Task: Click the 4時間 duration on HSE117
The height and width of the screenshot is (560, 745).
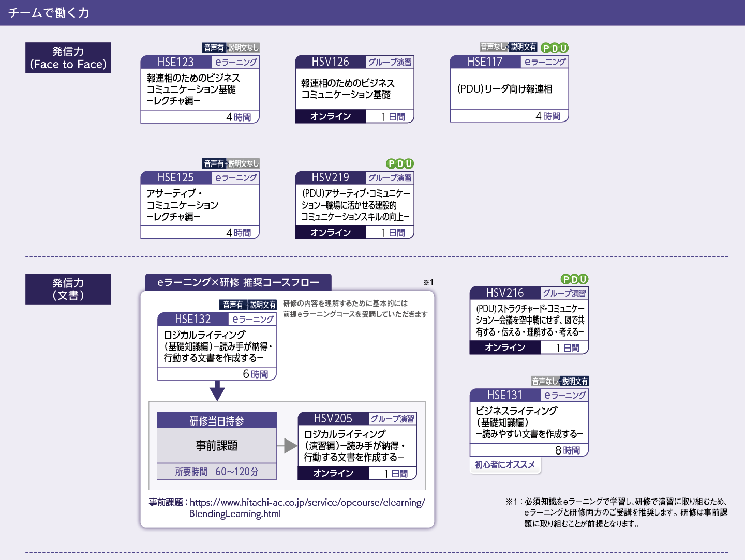Action: click(x=548, y=116)
